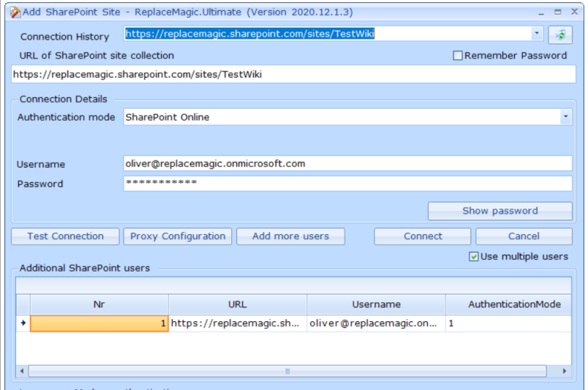Sort by the Username column header
The width and height of the screenshot is (588, 390).
tap(376, 304)
